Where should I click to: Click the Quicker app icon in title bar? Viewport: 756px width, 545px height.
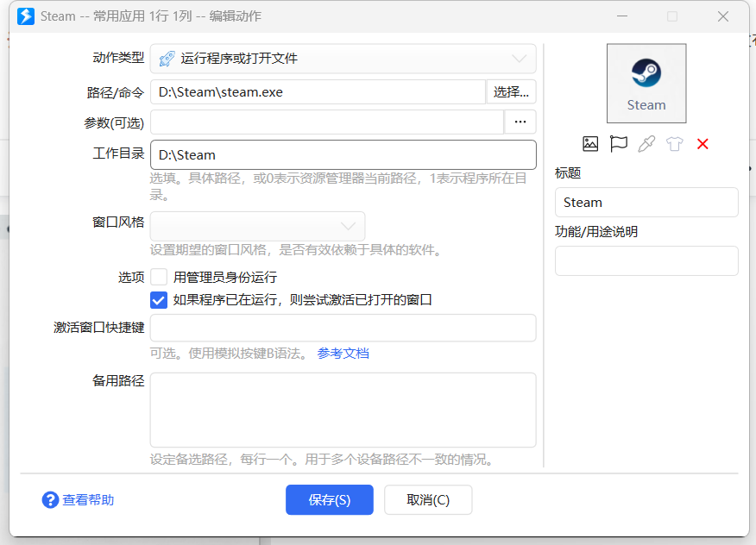pyautogui.click(x=26, y=16)
